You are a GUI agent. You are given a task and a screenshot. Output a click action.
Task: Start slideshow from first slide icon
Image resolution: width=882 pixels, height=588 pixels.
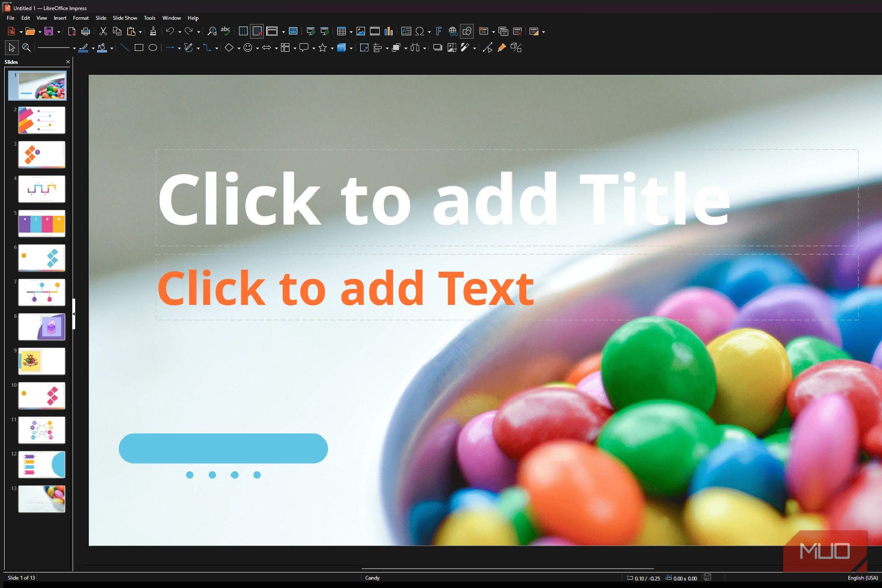pos(311,31)
